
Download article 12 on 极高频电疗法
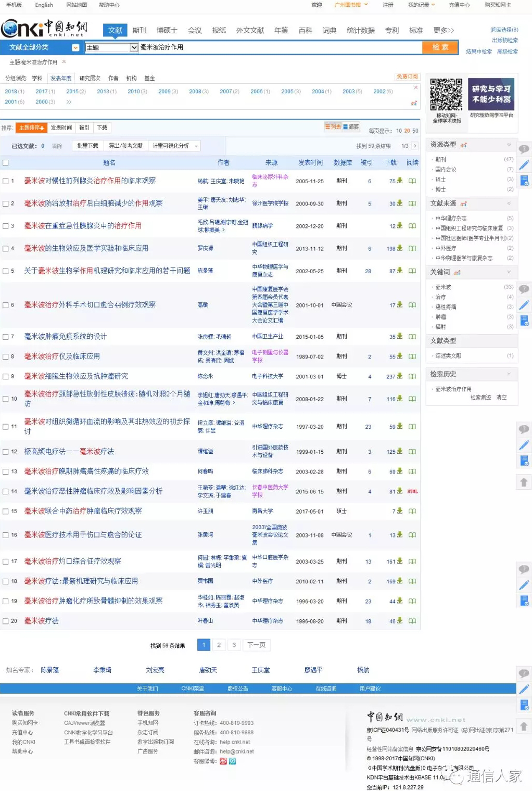coord(400,451)
